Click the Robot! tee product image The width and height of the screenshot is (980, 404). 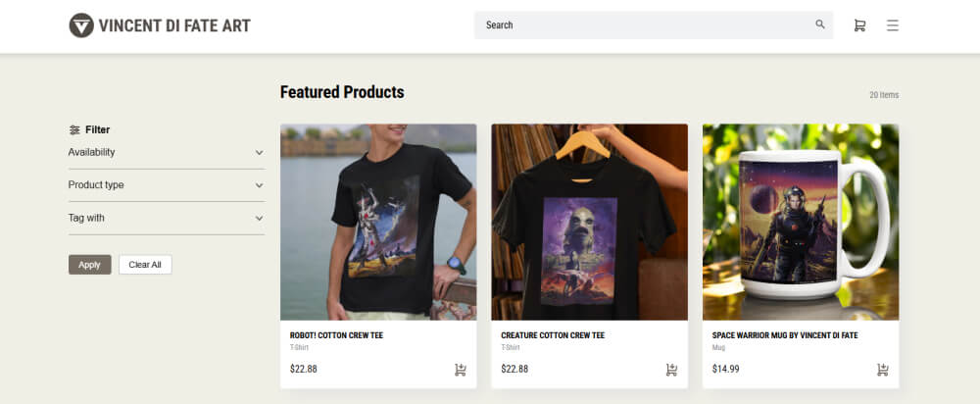click(378, 222)
